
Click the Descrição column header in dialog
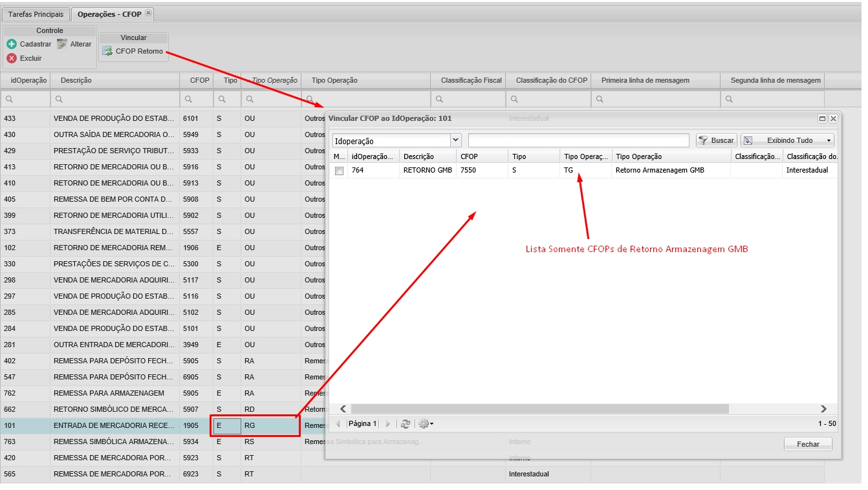point(428,156)
